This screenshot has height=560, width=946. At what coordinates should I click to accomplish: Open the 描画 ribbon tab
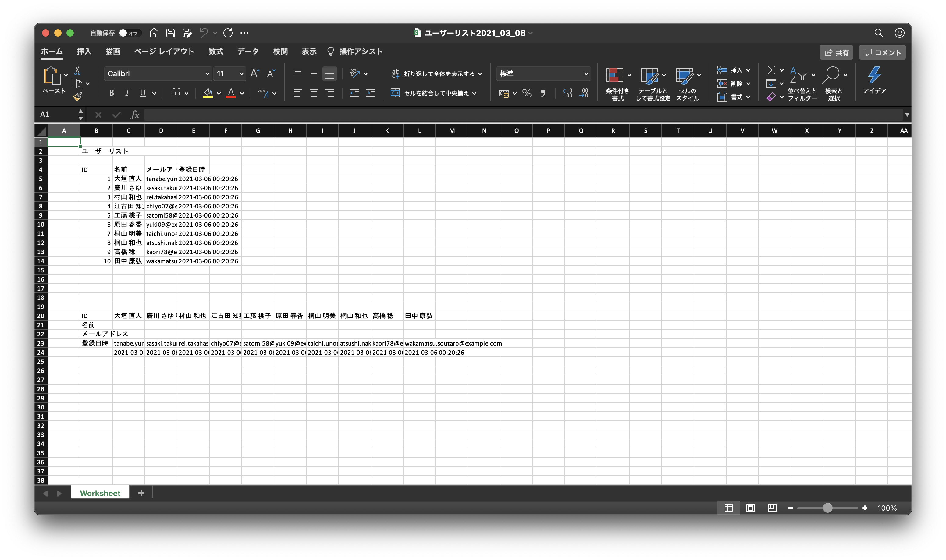(113, 52)
